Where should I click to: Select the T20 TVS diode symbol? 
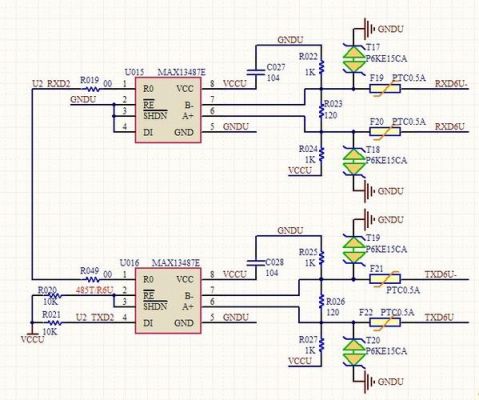(x=354, y=352)
